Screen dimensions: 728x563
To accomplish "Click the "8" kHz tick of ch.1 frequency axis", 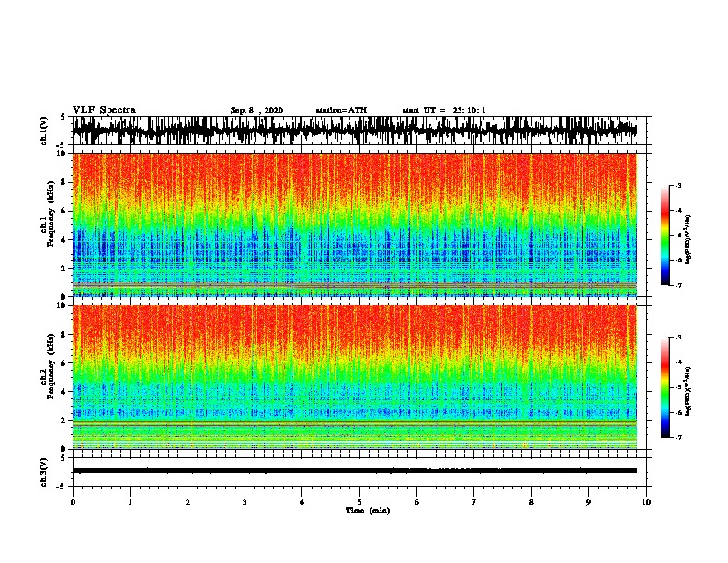I will tap(63, 182).
